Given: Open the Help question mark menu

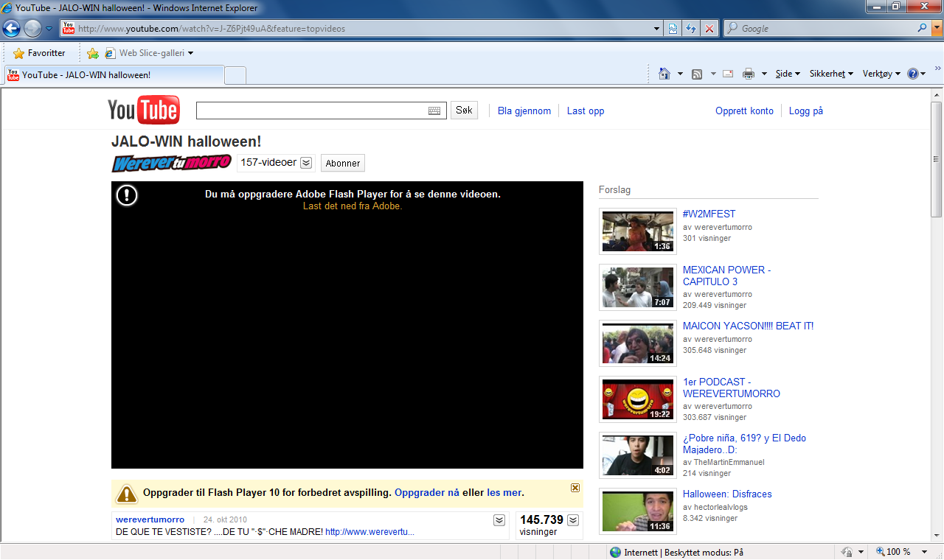Looking at the screenshot, I should [x=916, y=74].
